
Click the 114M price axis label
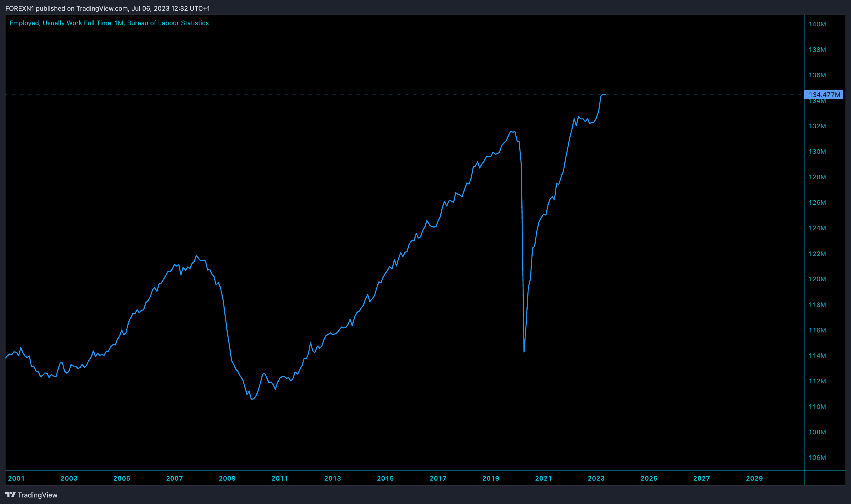pos(817,356)
